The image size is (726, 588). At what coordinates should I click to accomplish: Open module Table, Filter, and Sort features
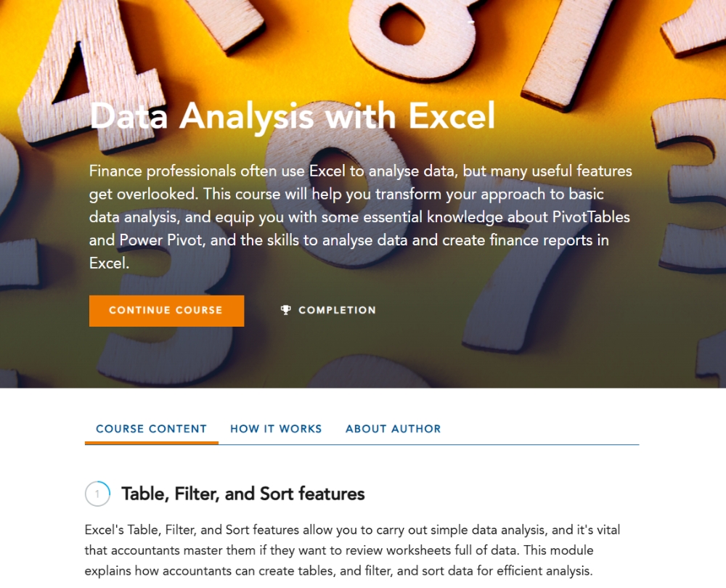[242, 494]
